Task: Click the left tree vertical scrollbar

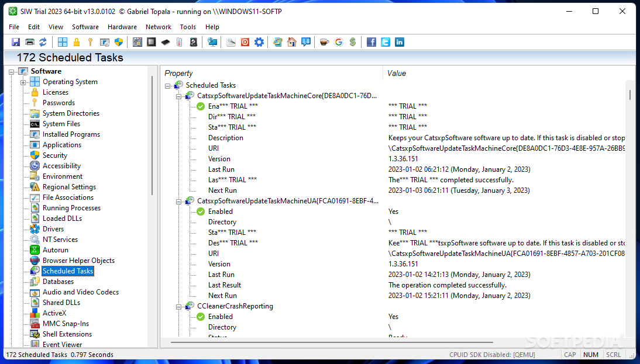Action: [x=152, y=136]
